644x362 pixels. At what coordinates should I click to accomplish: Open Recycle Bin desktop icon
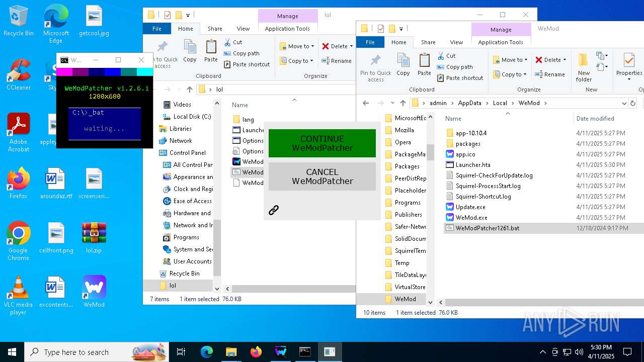coord(19,21)
